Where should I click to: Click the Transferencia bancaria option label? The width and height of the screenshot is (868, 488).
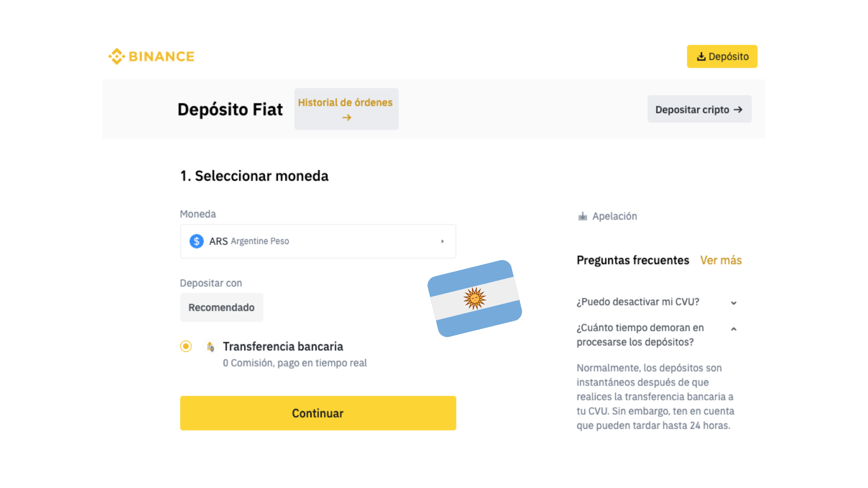point(283,346)
